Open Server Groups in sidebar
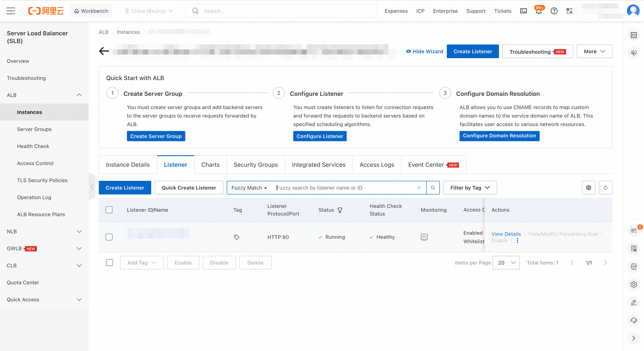The width and height of the screenshot is (644, 351). point(34,129)
